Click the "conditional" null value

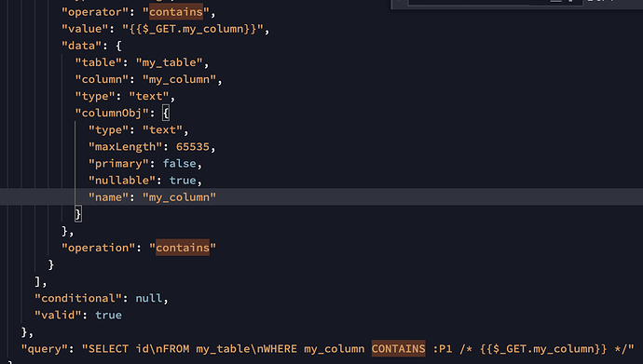149,298
